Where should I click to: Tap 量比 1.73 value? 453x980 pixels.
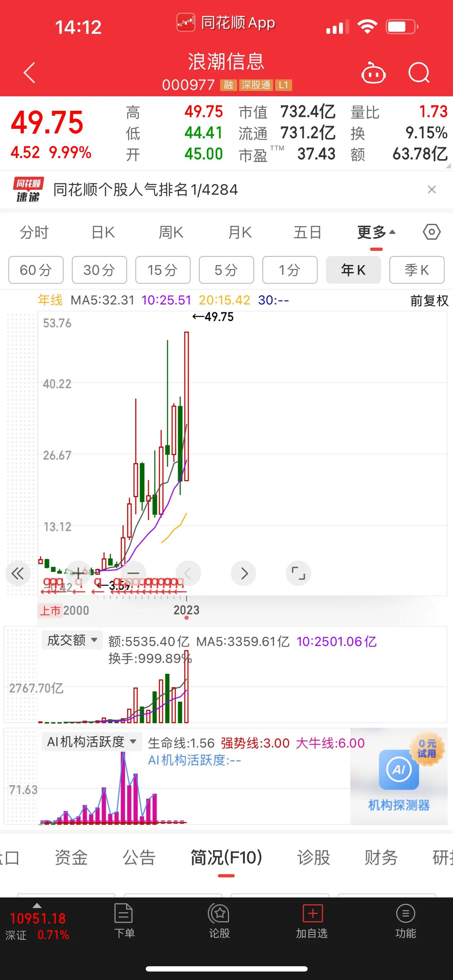433,112
